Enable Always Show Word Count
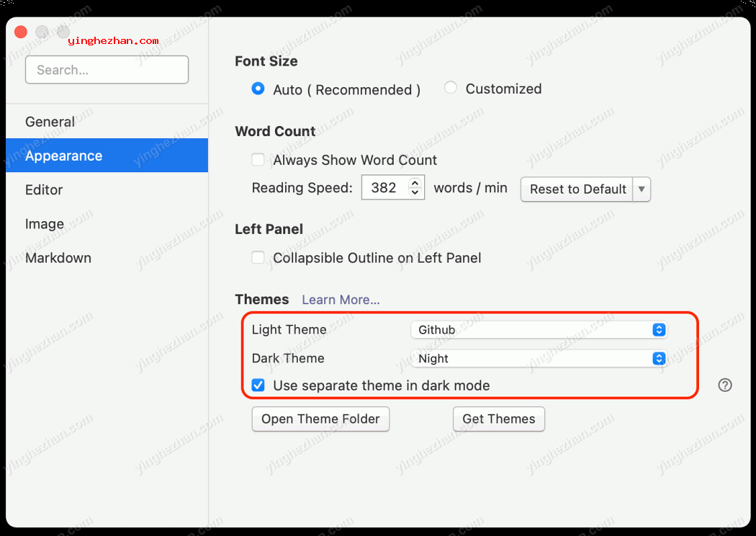The width and height of the screenshot is (756, 536). click(258, 160)
